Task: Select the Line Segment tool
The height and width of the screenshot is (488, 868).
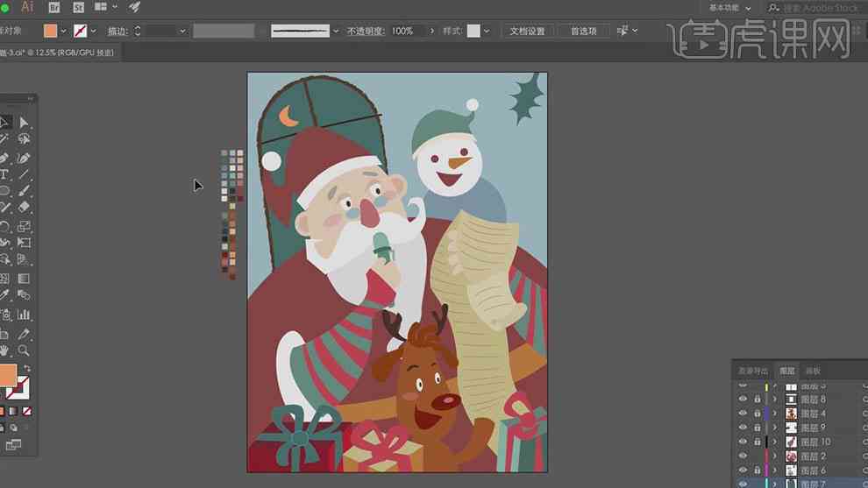Action: (24, 175)
